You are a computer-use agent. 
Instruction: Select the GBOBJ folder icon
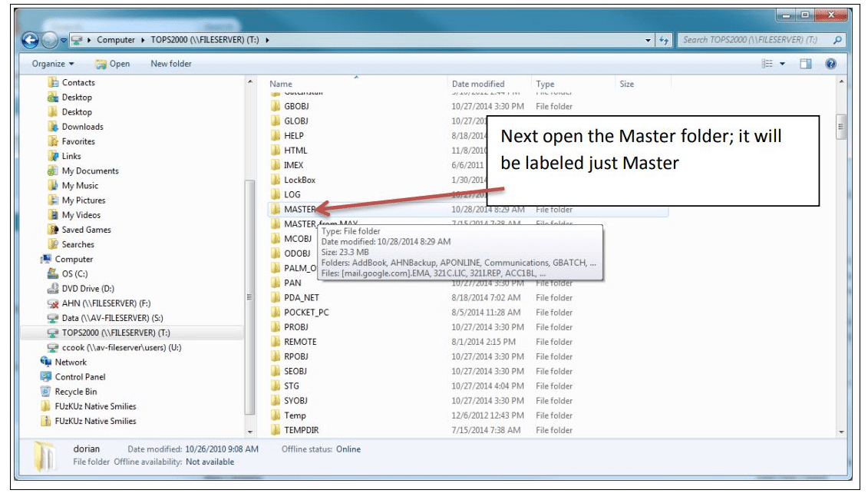click(275, 106)
